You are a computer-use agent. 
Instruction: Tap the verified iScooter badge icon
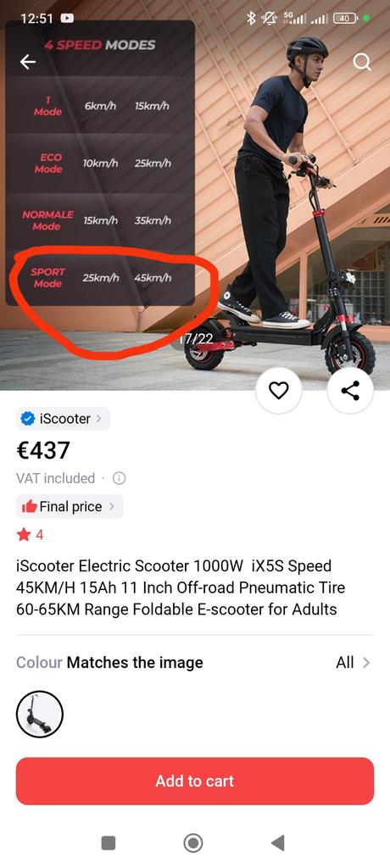28,419
